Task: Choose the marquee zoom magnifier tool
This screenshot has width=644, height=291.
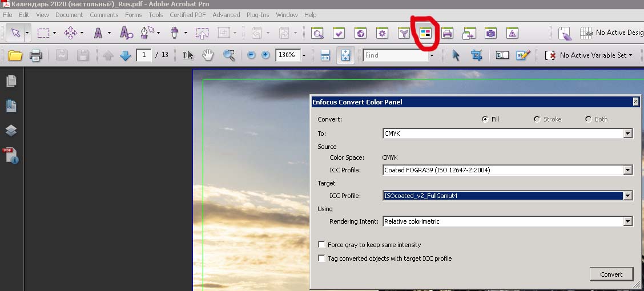Action: [x=229, y=55]
